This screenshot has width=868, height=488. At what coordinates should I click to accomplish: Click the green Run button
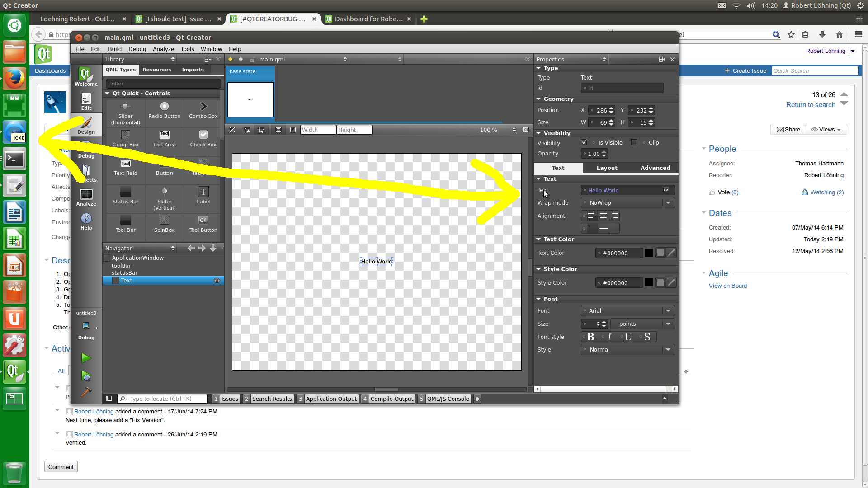coord(86,358)
